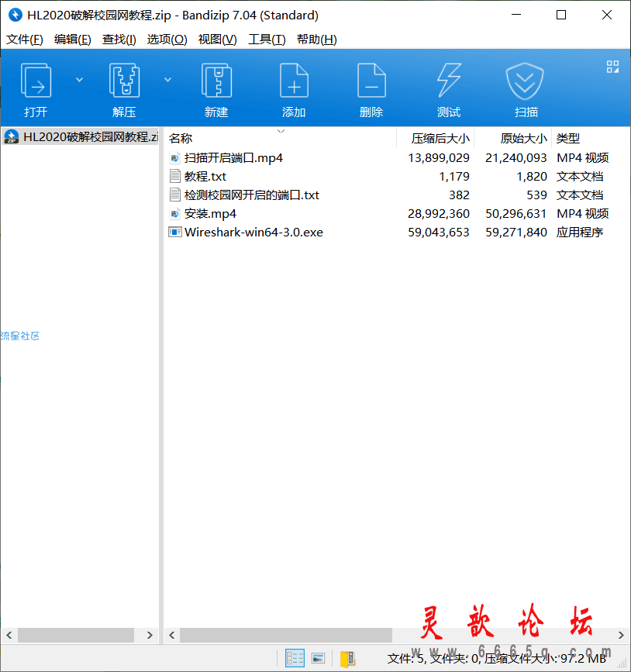Open the 帮助(H) menu
Image resolution: width=631 pixels, height=672 pixels.
[317, 40]
